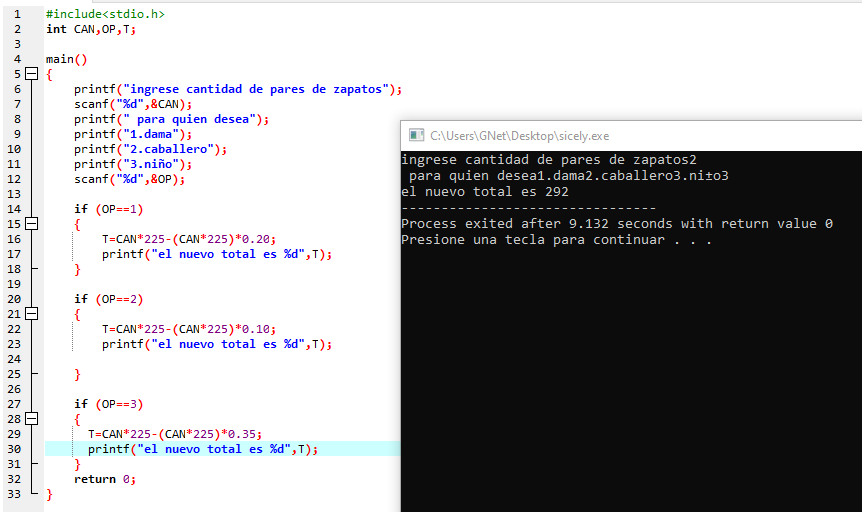
Task: Click the console window icon next to sicely.exe path
Action: [417, 135]
